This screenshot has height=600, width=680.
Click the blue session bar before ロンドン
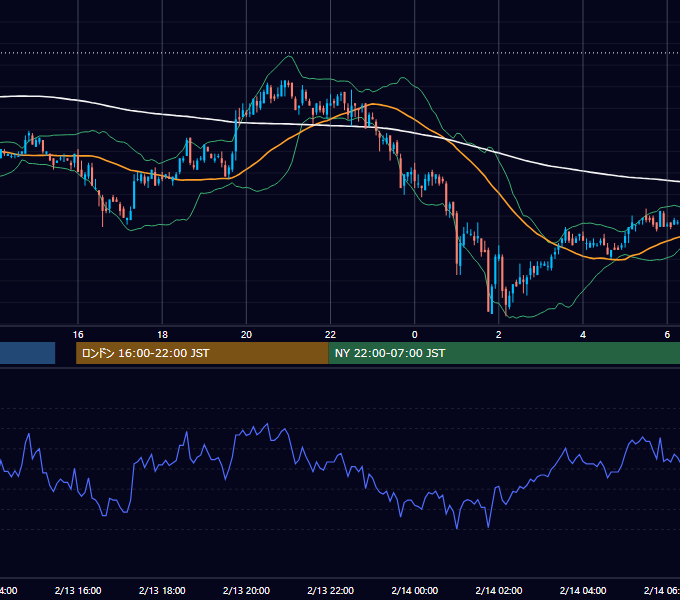(x=27, y=353)
